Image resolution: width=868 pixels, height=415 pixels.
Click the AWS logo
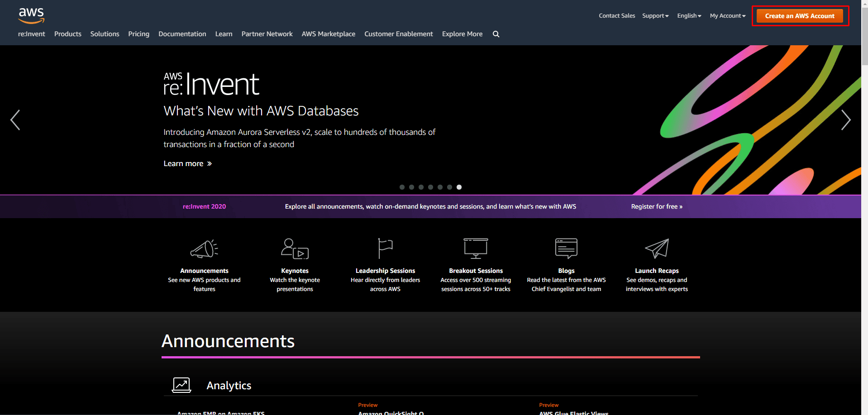click(x=31, y=16)
